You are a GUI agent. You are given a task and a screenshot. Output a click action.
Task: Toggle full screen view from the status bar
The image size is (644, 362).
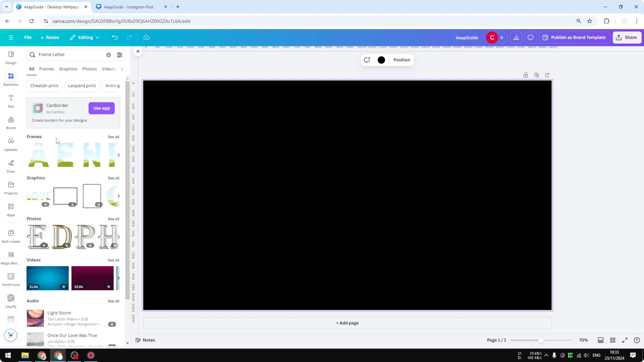pyautogui.click(x=625, y=340)
